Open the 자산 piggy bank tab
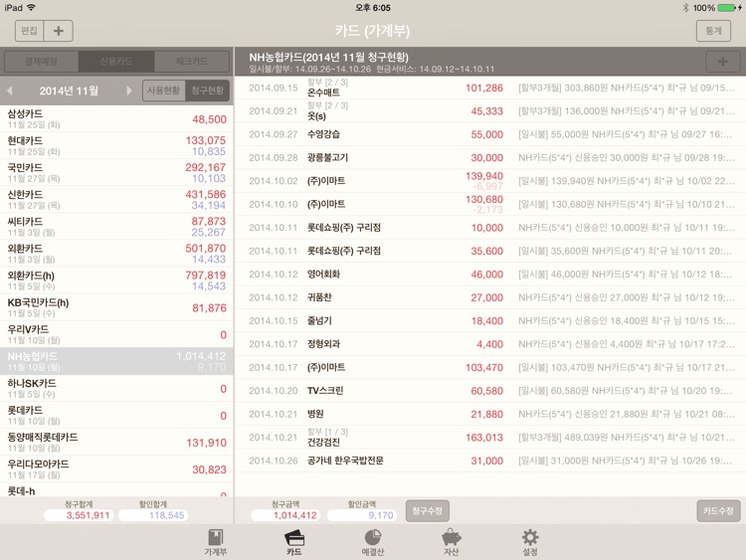The image size is (746, 560). [x=451, y=542]
